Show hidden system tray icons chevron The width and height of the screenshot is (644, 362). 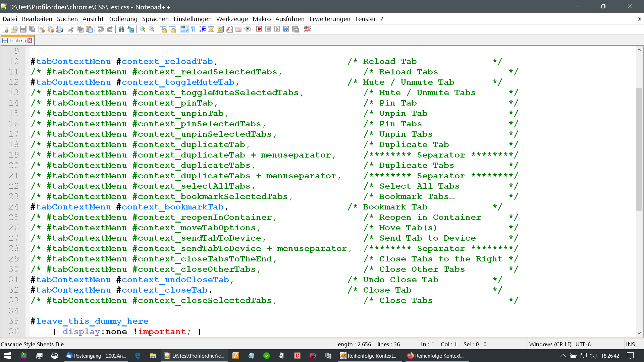(x=563, y=356)
